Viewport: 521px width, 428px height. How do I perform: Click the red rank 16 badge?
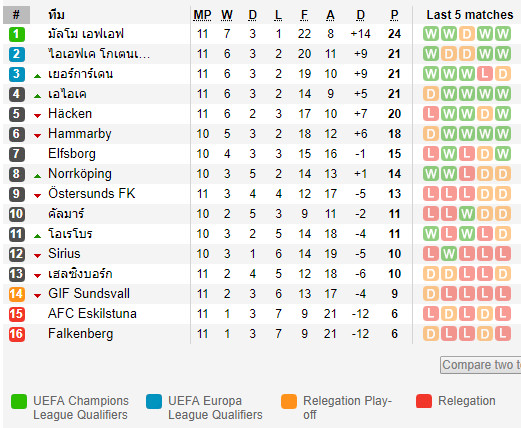click(x=17, y=334)
